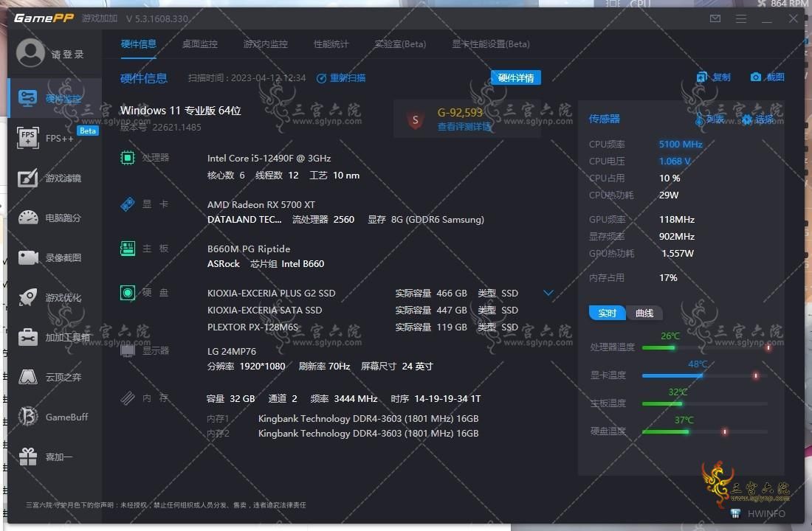This screenshot has height=531, width=812.
Task: Open 游戏滤镜 sidebar icon
Action: point(28,178)
